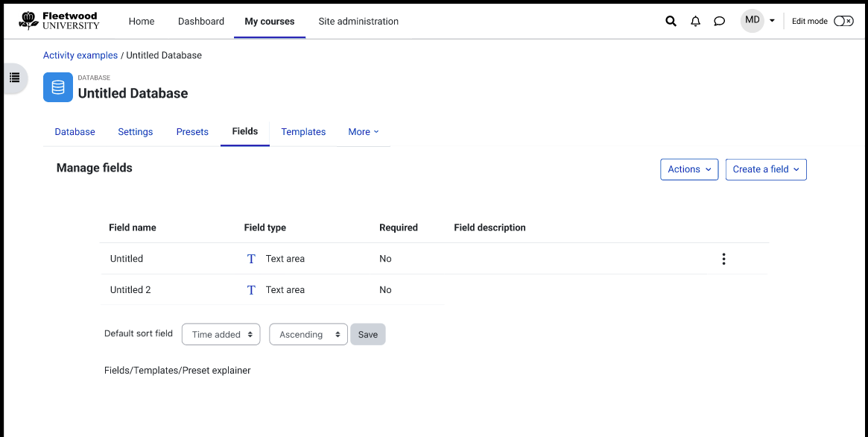Expand the MD user menu arrow
Image resolution: width=868 pixels, height=437 pixels.
772,21
